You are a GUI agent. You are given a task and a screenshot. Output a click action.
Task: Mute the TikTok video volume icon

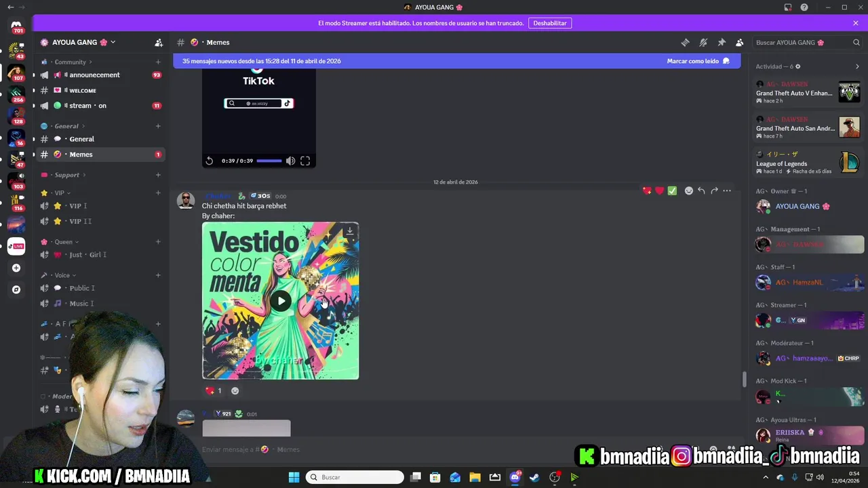290,161
